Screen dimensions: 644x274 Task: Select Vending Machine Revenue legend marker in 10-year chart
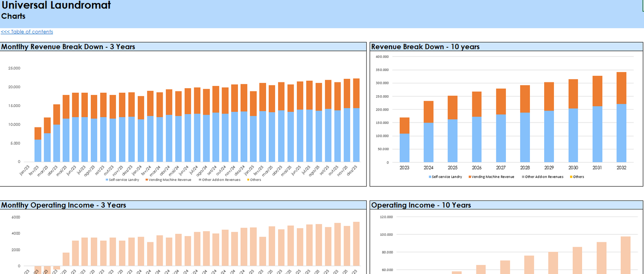pos(469,177)
